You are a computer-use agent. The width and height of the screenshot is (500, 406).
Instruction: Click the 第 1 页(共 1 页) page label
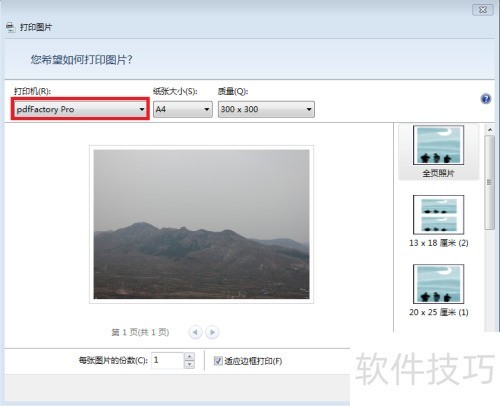coord(140,332)
